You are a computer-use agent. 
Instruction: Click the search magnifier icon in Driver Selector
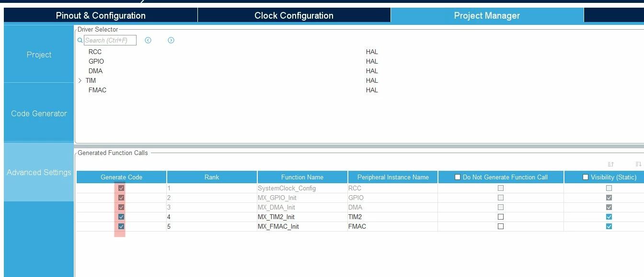[80, 41]
